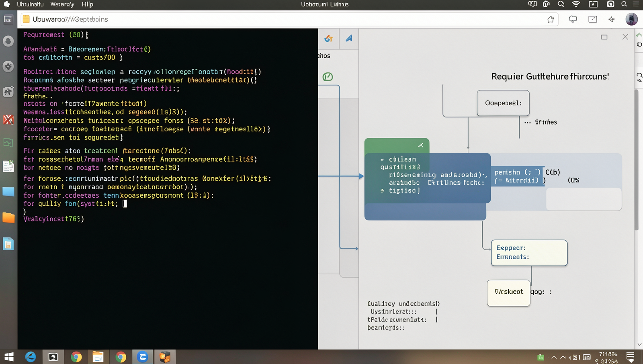Click the star icon beside profile avatar
This screenshot has height=364, width=643.
[612, 19]
